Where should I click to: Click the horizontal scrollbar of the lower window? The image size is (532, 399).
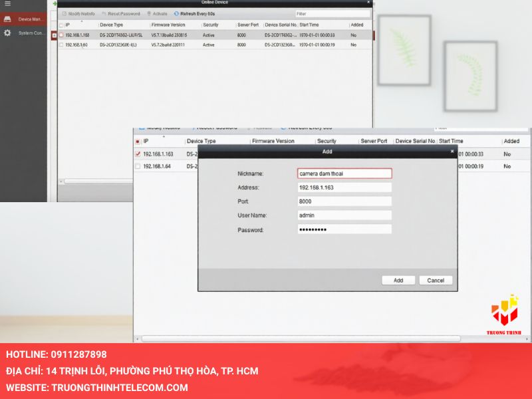pos(301,338)
